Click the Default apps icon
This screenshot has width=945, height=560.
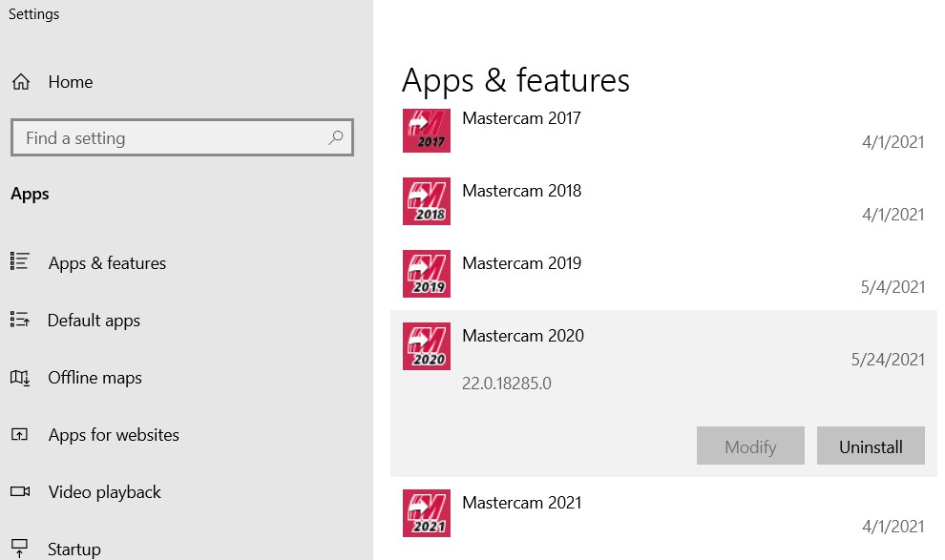pos(19,320)
